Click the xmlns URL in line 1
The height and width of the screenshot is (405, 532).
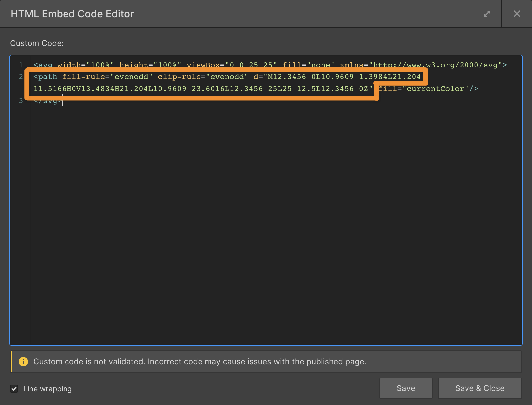[x=436, y=65]
